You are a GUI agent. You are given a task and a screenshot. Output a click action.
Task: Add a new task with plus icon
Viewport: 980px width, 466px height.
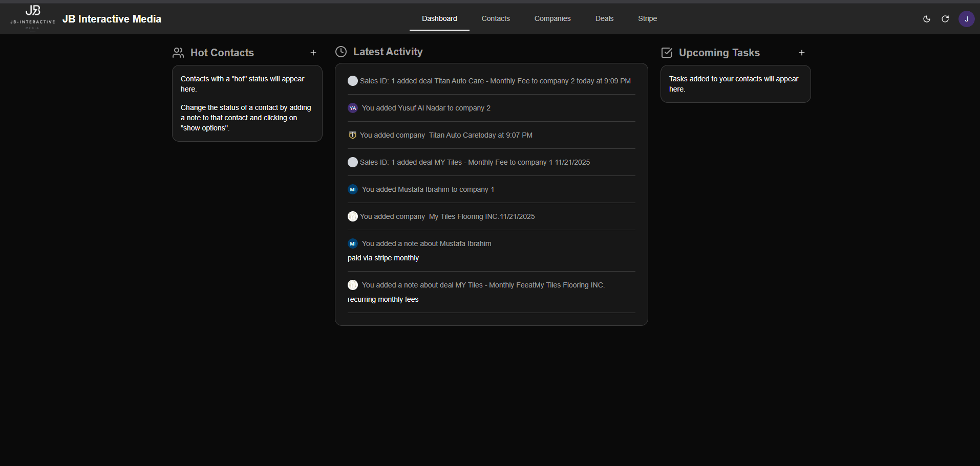tap(802, 53)
